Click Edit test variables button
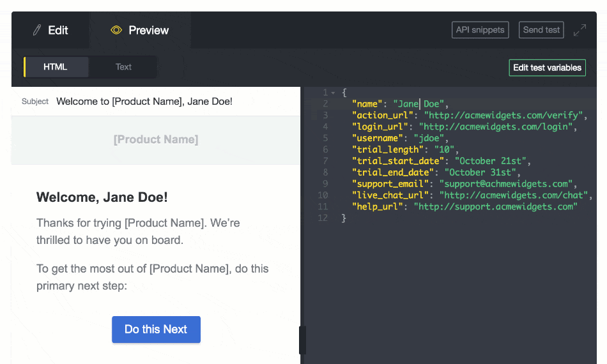 tap(547, 68)
